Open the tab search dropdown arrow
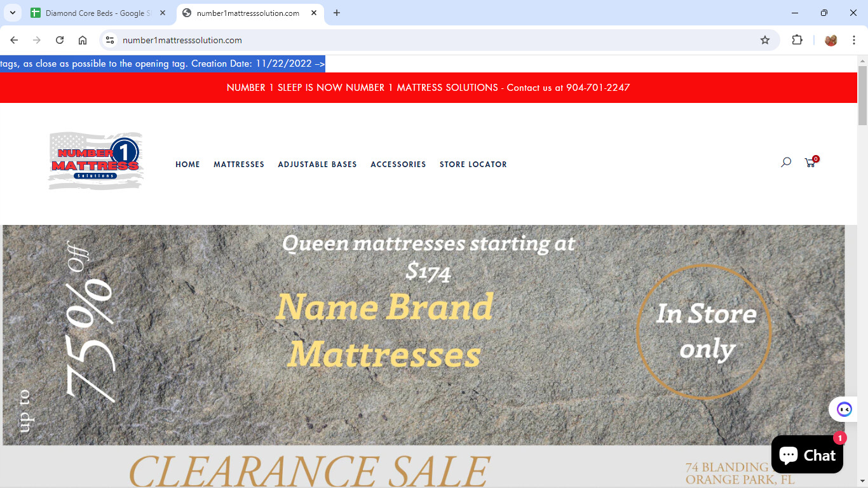868x488 pixels. (12, 13)
